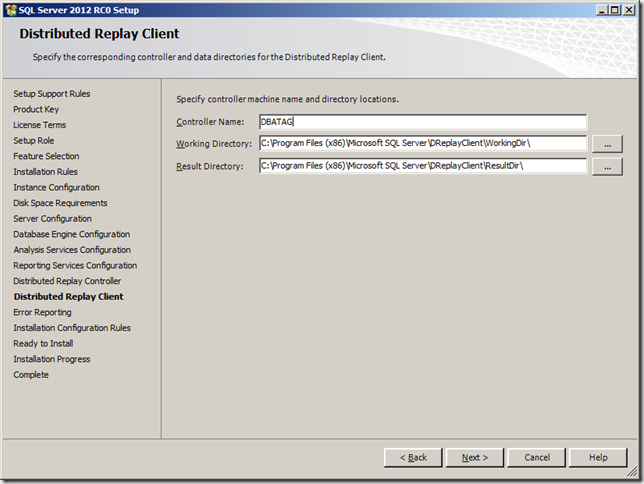
Task: Select Instance Configuration step
Action: (x=56, y=187)
